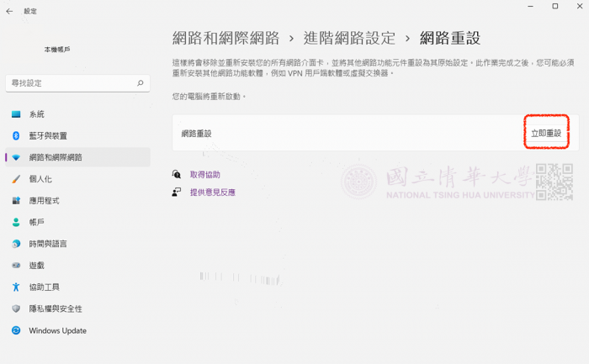Open the 提供意見反應 link
The width and height of the screenshot is (589, 364).
pos(212,192)
